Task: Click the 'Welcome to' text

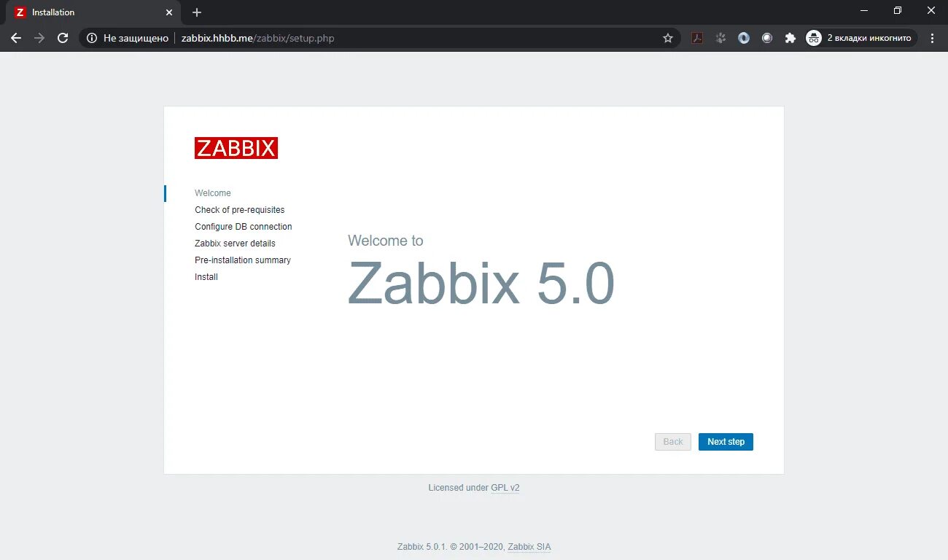Action: [386, 241]
